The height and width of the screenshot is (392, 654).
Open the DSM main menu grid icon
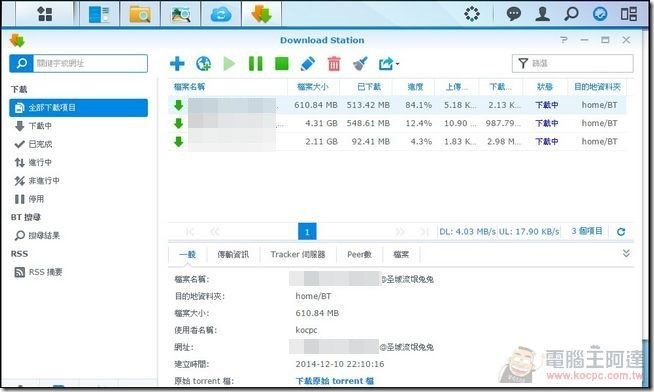[45, 14]
